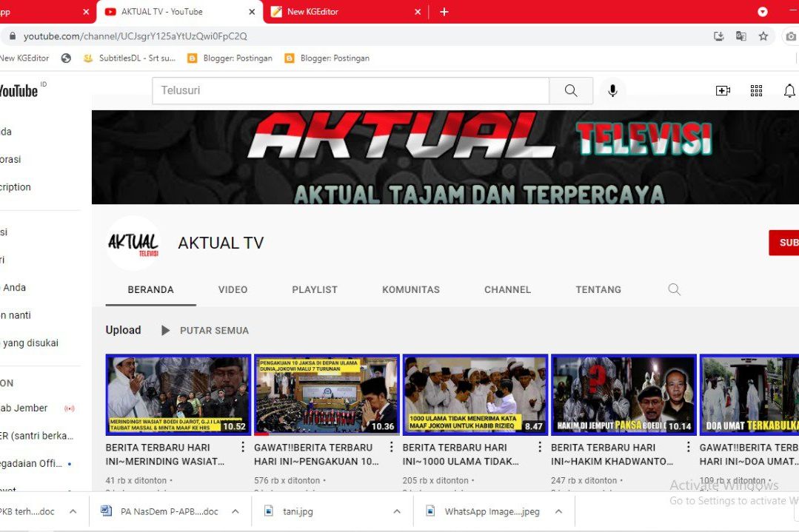Open 1000 ULAMA video thumbnail
The image size is (799, 532).
point(475,395)
